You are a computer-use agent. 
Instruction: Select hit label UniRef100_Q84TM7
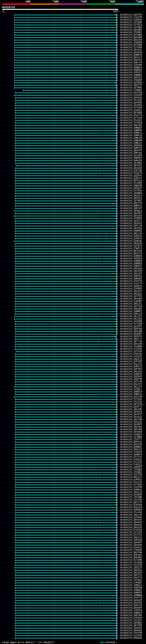[x=131, y=151]
